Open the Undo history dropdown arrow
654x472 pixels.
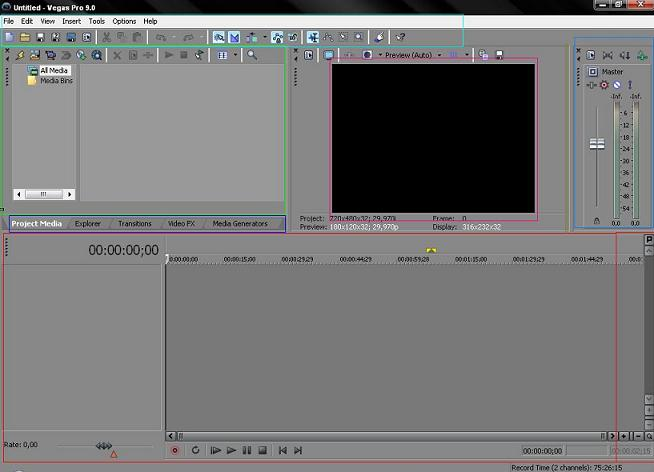(174, 37)
